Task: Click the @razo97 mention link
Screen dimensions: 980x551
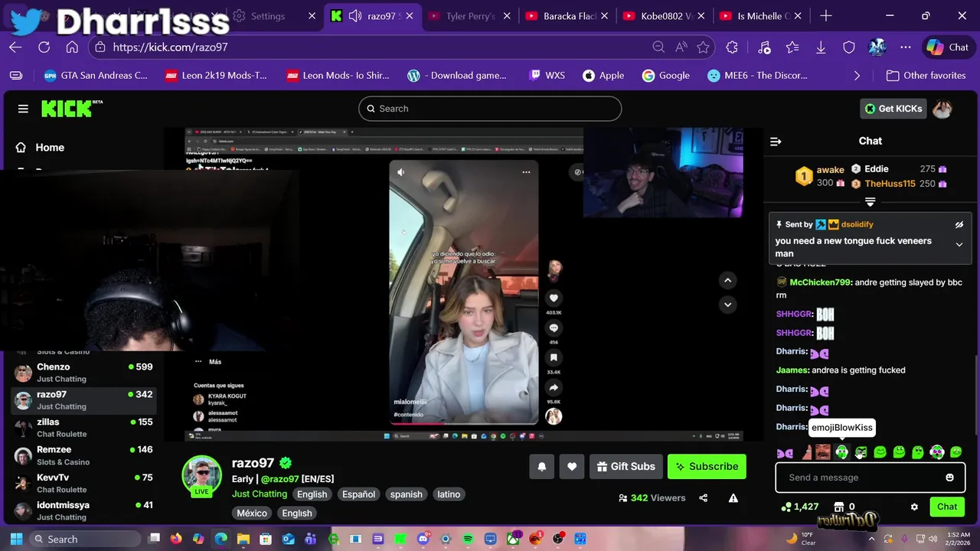Action: (x=279, y=479)
